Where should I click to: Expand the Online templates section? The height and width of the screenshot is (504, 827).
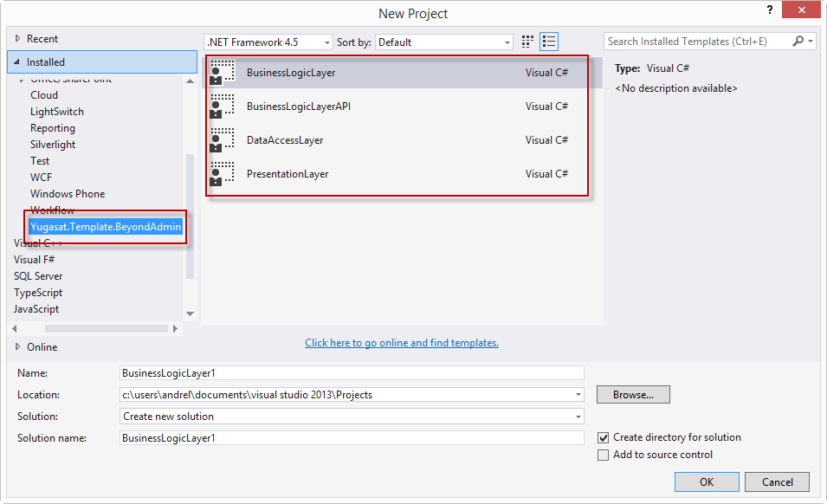pos(17,346)
